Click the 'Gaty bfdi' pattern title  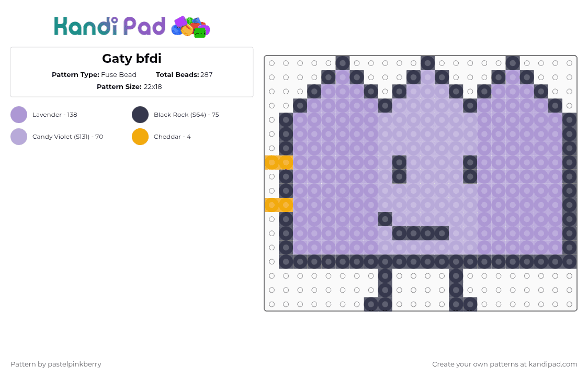pos(132,59)
